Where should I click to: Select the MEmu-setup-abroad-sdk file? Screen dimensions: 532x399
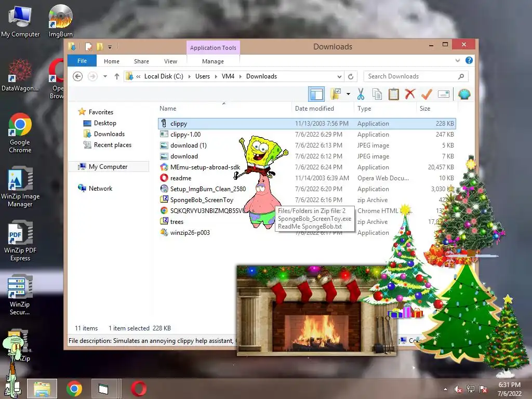click(307, 167)
